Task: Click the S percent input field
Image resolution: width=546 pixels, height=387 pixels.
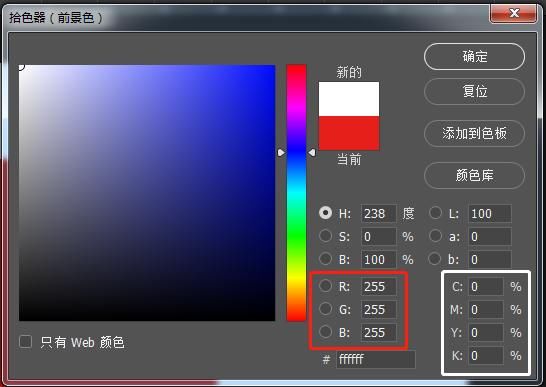Action: point(379,237)
